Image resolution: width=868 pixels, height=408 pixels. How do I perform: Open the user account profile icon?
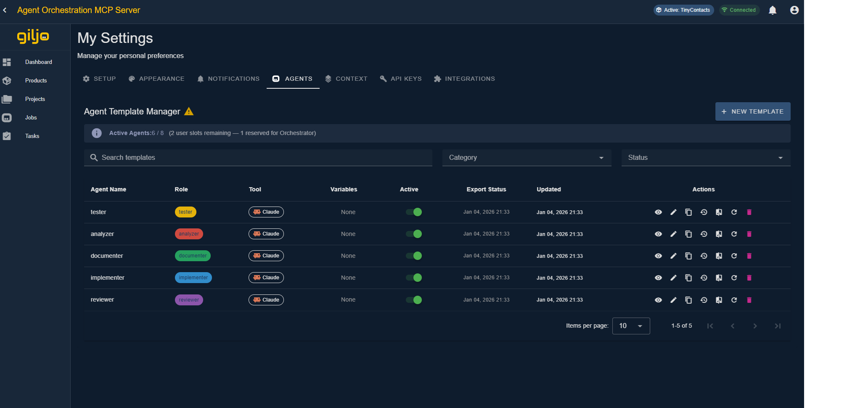[794, 10]
